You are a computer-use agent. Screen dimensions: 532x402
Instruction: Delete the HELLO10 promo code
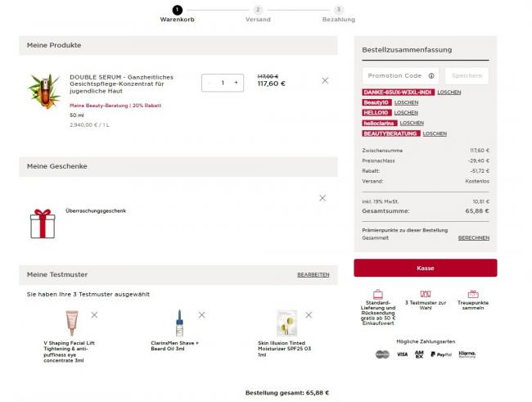pos(406,112)
